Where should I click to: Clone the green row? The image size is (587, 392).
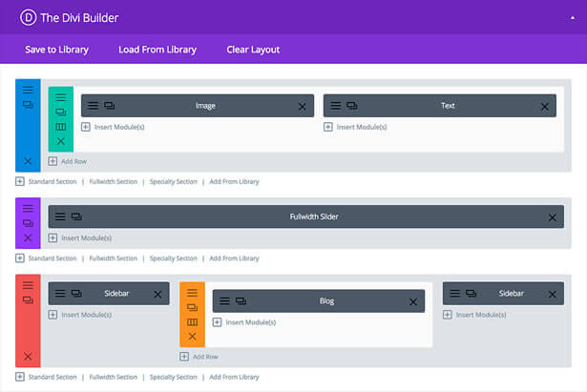[x=61, y=112]
